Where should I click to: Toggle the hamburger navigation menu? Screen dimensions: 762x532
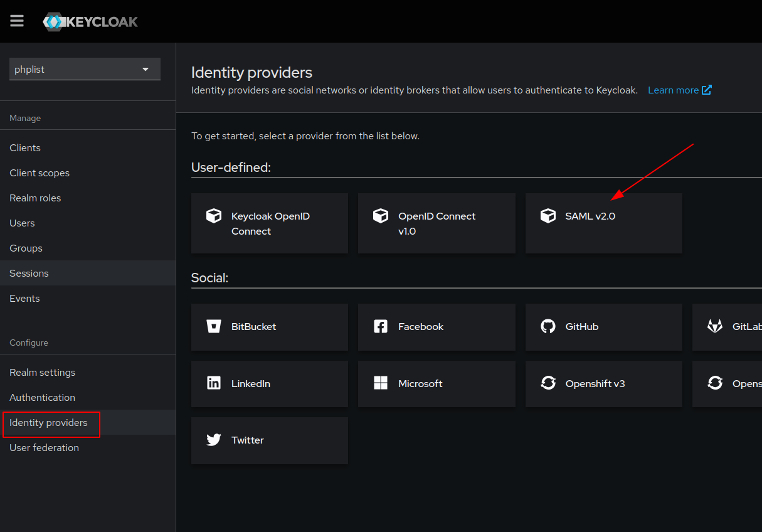[17, 21]
